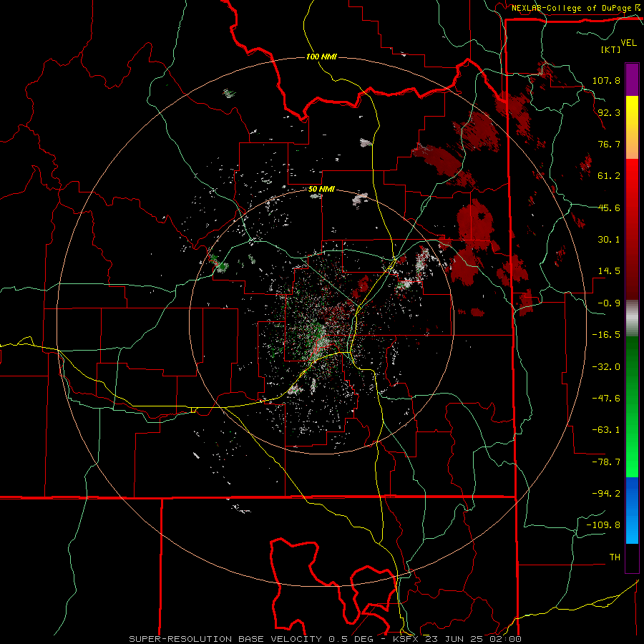Select the blue band of the velocity scale
Image resolution: width=644 pixels, height=644 pixels.
pos(632,510)
